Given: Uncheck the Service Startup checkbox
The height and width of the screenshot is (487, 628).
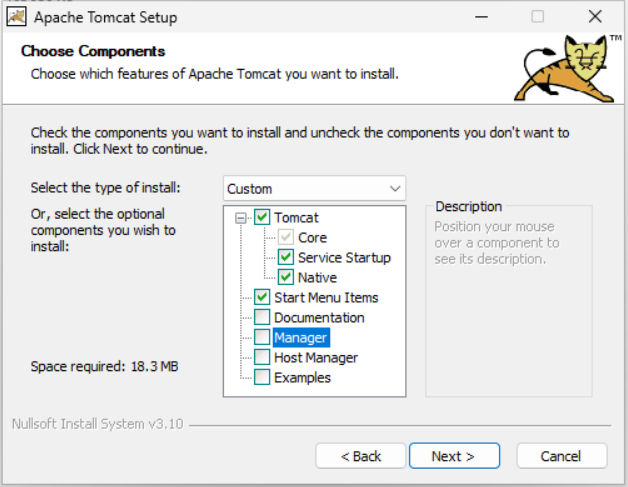Looking at the screenshot, I should (286, 258).
